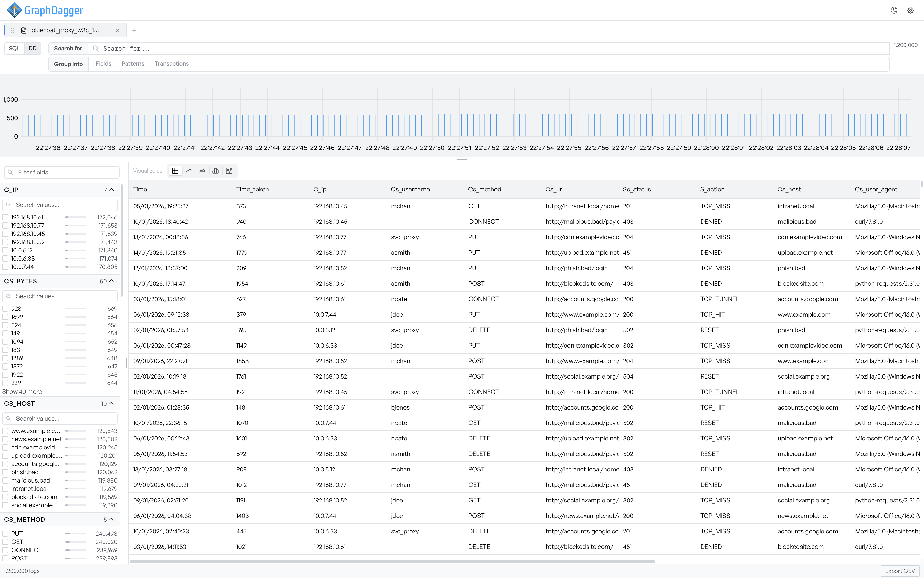This screenshot has height=578, width=924.
Task: Click the tab drag handle dots icon
Action: coord(12,31)
